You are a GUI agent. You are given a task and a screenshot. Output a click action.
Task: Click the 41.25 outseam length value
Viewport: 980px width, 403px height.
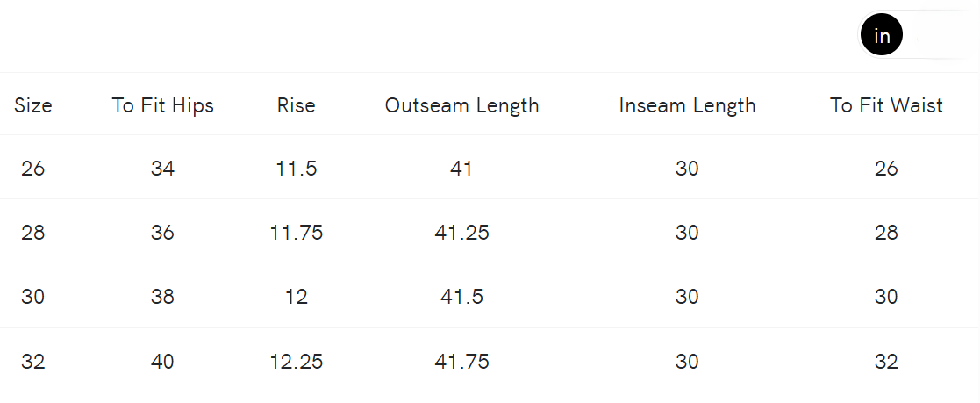coord(461,233)
